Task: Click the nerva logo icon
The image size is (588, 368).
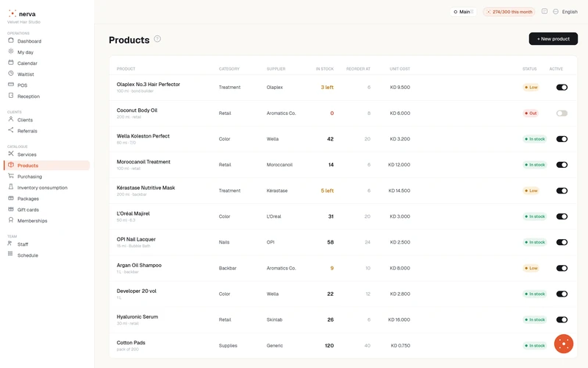Action: tap(12, 13)
